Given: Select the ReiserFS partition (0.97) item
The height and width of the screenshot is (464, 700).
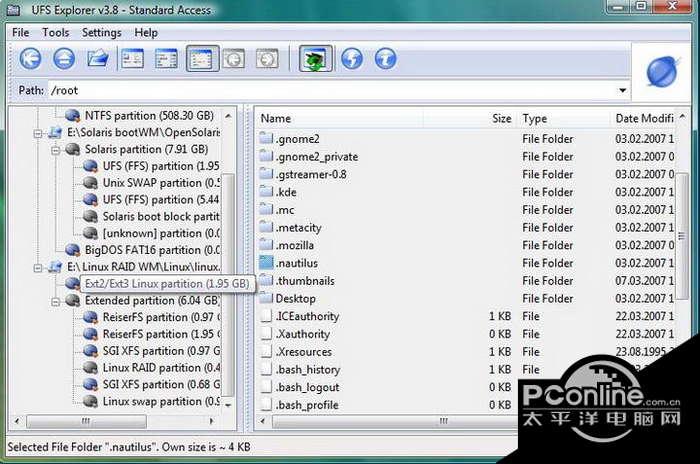Looking at the screenshot, I should coord(161,318).
